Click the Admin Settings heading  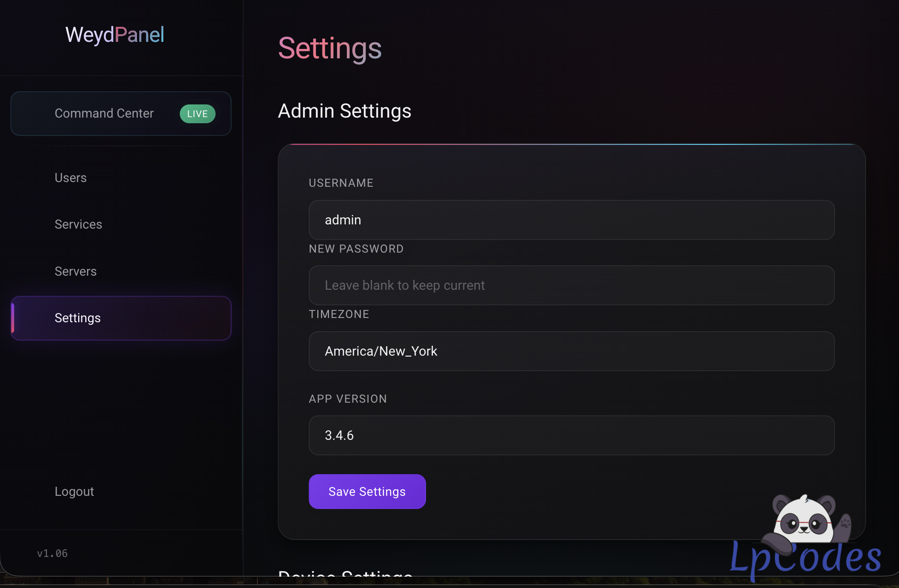pos(345,111)
